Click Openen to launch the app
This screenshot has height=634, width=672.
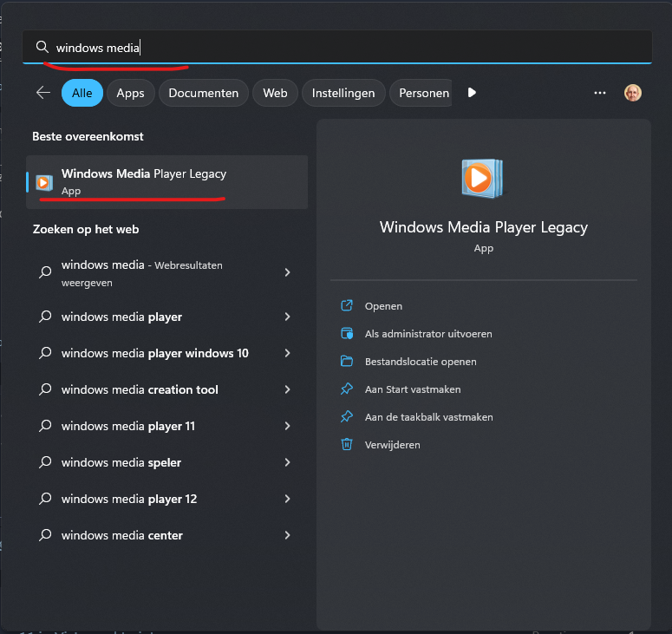click(383, 306)
